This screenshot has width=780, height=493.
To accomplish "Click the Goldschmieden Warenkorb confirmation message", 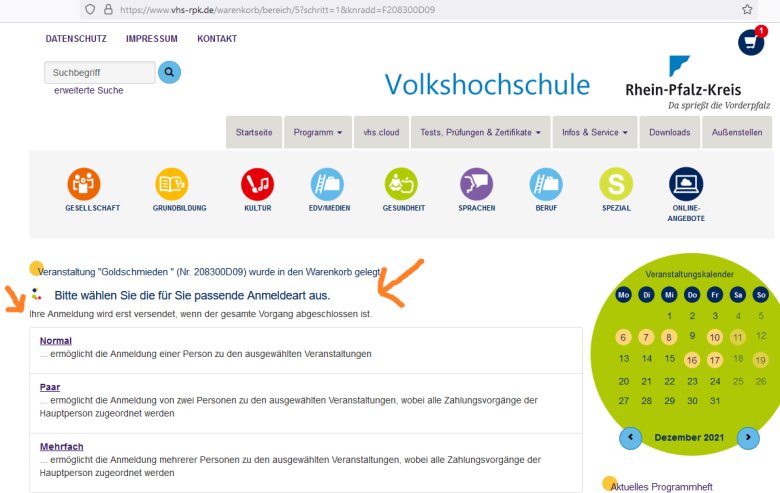I will click(x=209, y=272).
